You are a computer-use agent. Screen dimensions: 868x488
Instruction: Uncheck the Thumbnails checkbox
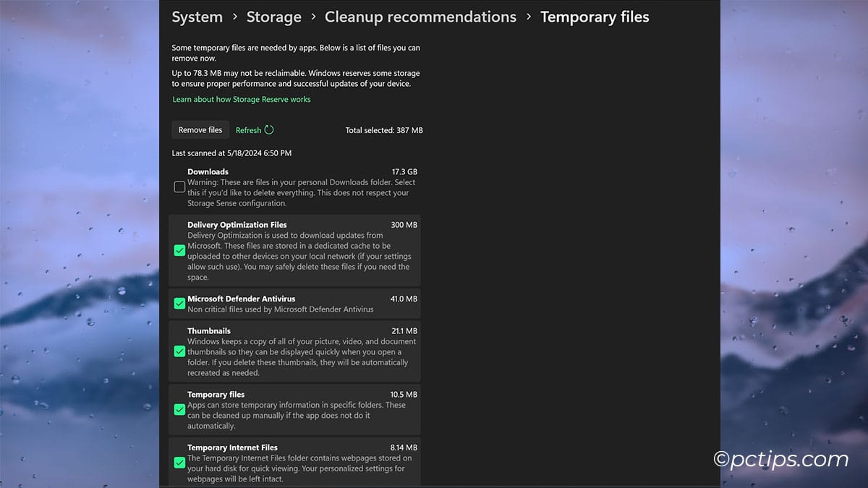[x=179, y=351]
